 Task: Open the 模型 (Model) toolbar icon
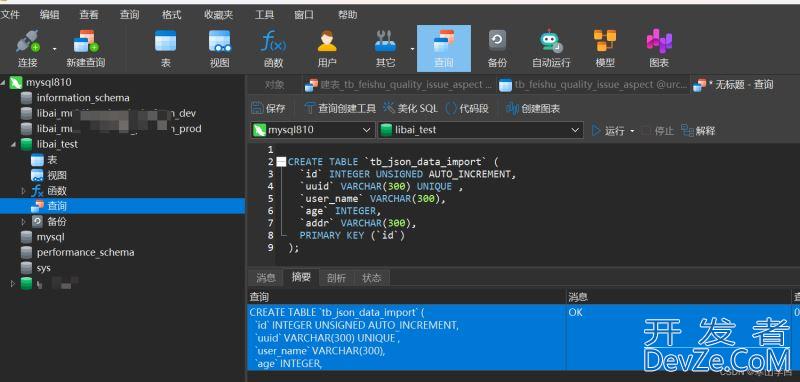point(605,49)
